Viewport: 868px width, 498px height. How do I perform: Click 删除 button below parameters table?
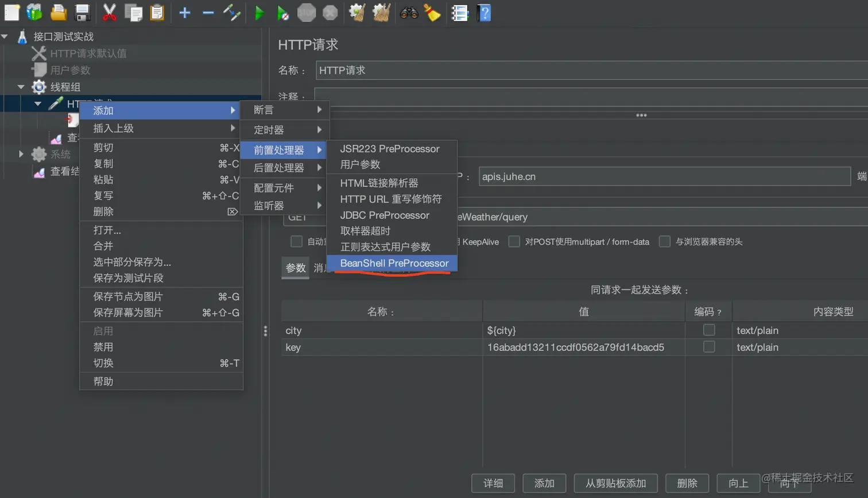click(687, 483)
